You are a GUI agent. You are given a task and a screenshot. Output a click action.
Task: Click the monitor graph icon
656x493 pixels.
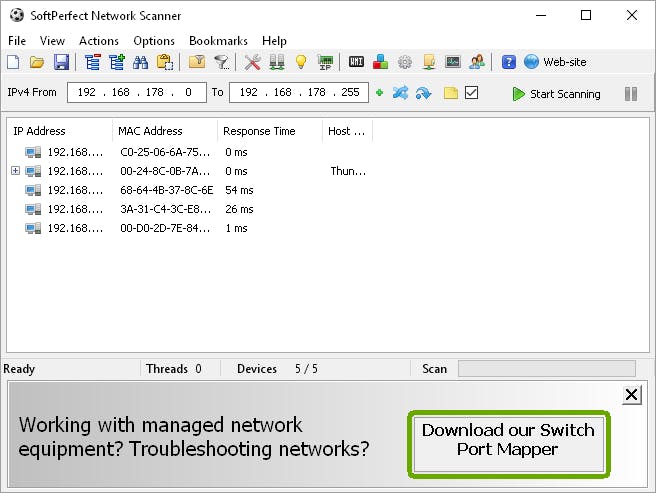(453, 62)
